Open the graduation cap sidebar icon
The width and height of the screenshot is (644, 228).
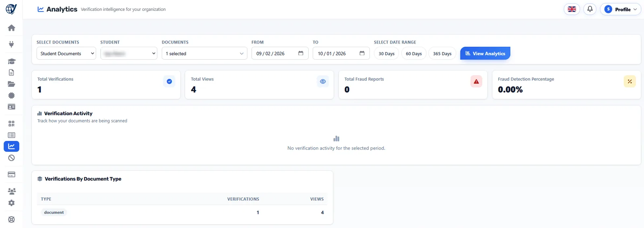point(11,61)
